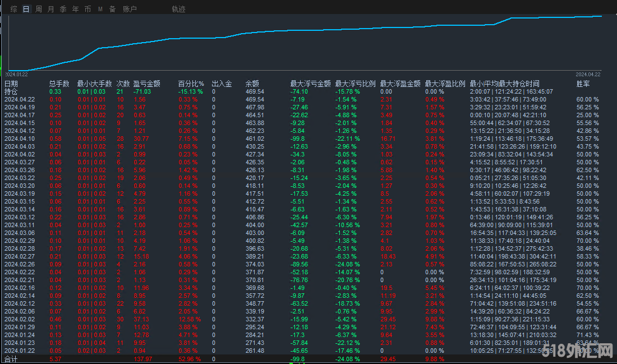Sort by 盈亏金额 column header
The height and width of the screenshot is (364, 617).
[147, 84]
